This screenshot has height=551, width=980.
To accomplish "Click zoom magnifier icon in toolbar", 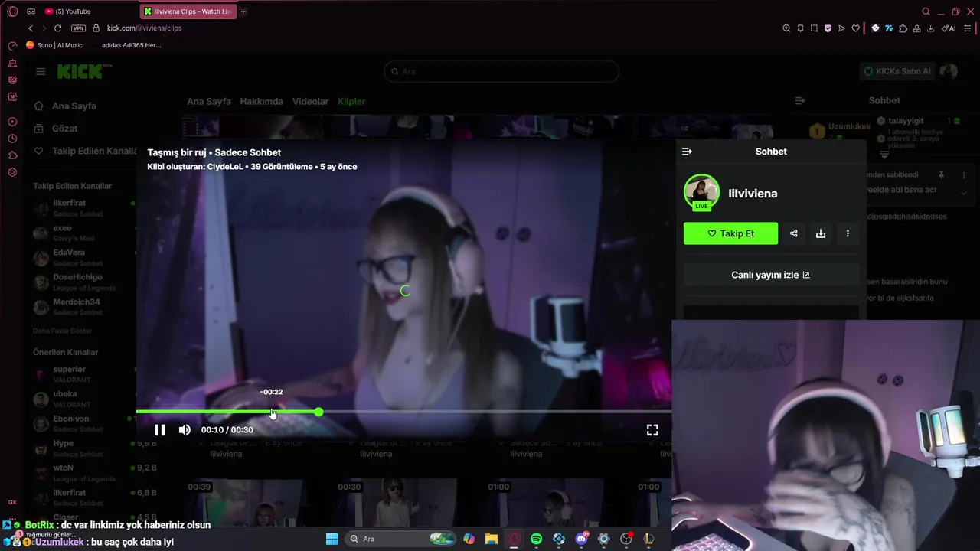I will (786, 28).
